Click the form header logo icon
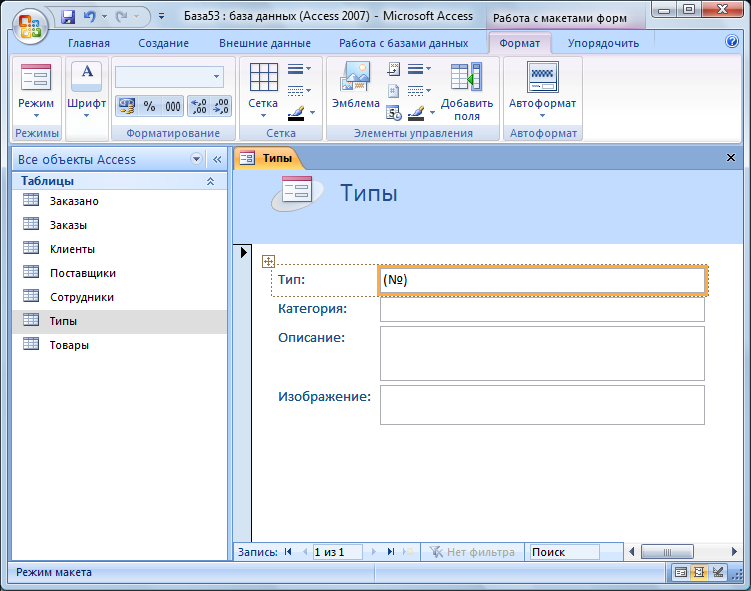Image resolution: width=751 pixels, height=591 pixels. 297,193
